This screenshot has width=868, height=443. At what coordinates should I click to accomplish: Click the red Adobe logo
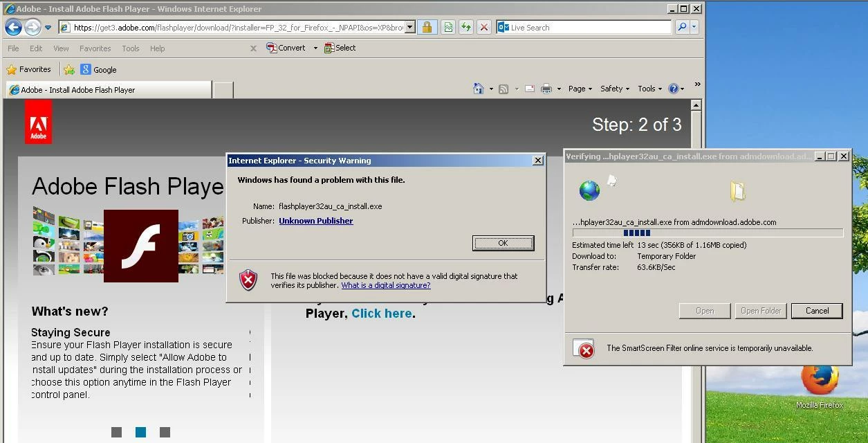point(38,122)
